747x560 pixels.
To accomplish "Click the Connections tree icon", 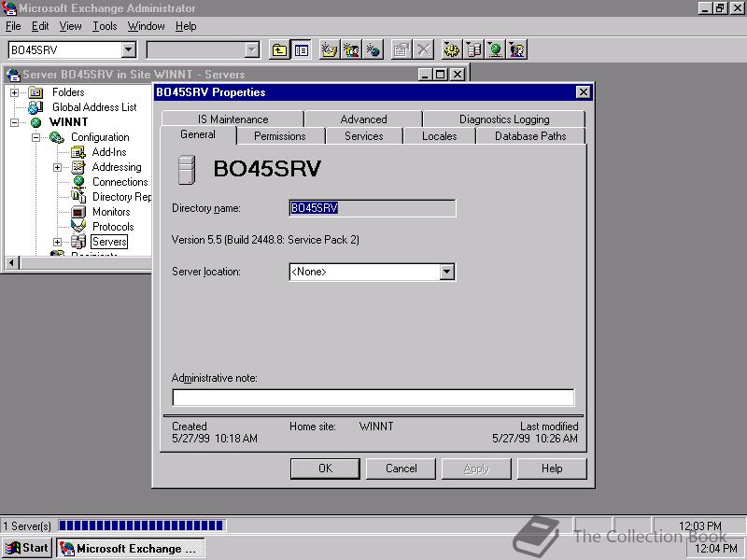I will pyautogui.click(x=78, y=182).
